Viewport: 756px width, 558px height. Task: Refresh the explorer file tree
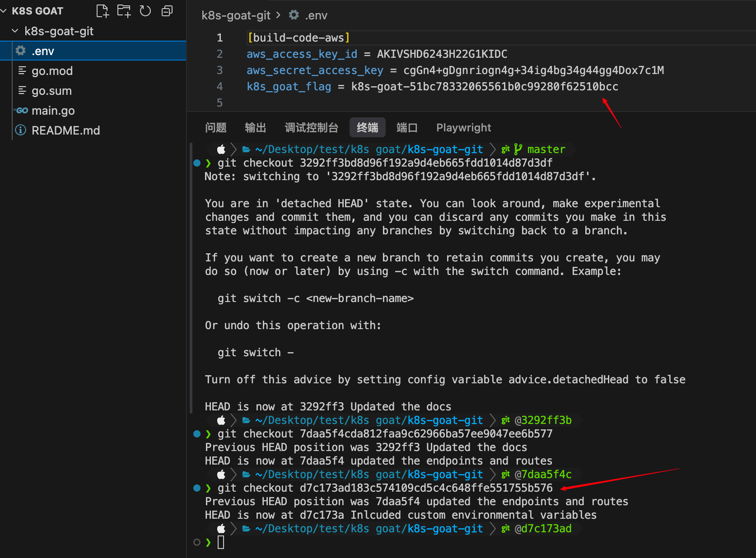[145, 11]
